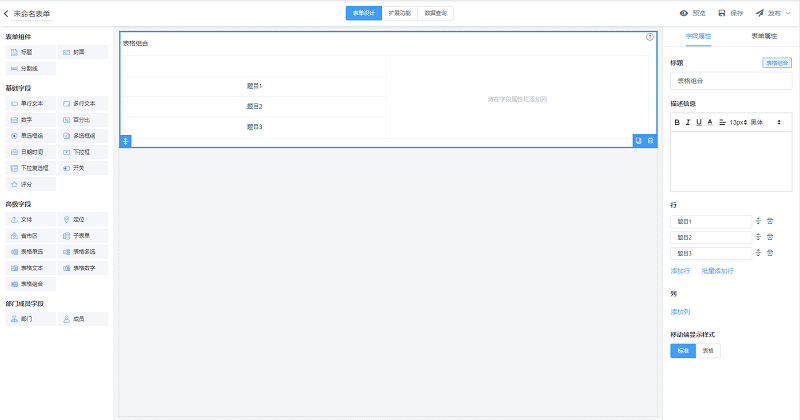
Task: Click the back arrow beside 未命名表单
Action: pyautogui.click(x=7, y=14)
